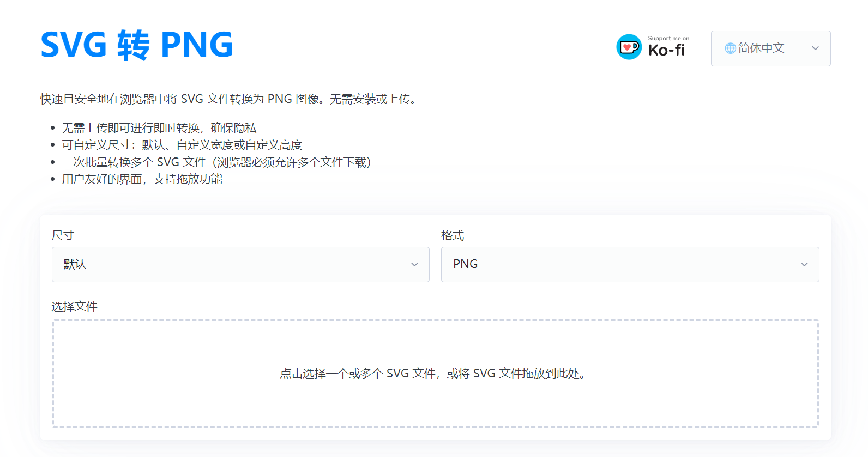Click the dashed file drop zone to select SVG files
The height and width of the screenshot is (457, 868).
pos(435,374)
